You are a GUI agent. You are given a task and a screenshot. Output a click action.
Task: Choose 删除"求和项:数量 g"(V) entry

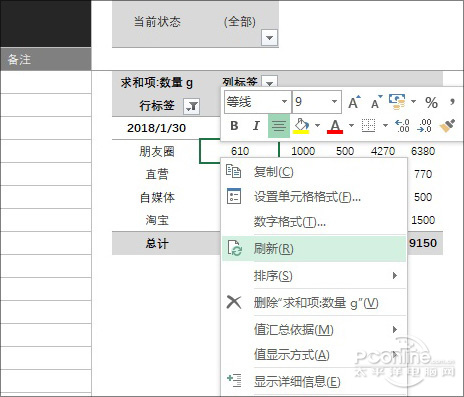(x=314, y=303)
